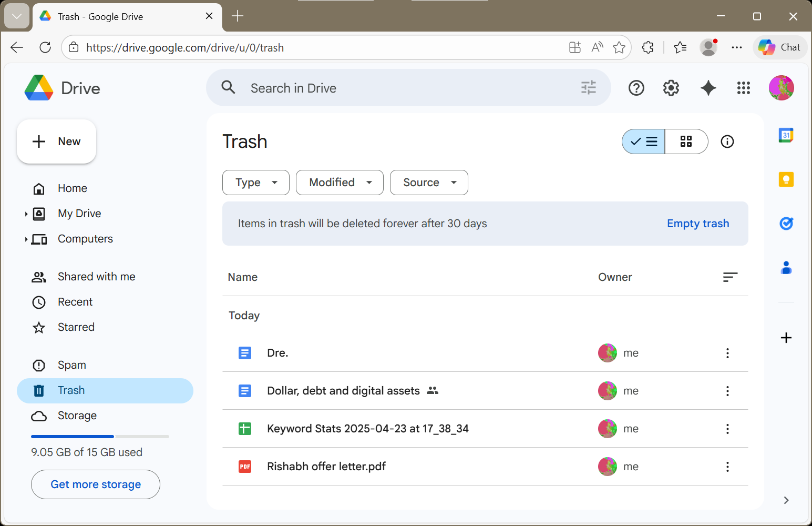Open browser extensions puzzle icon
Viewport: 812px width, 526px height.
click(648, 47)
